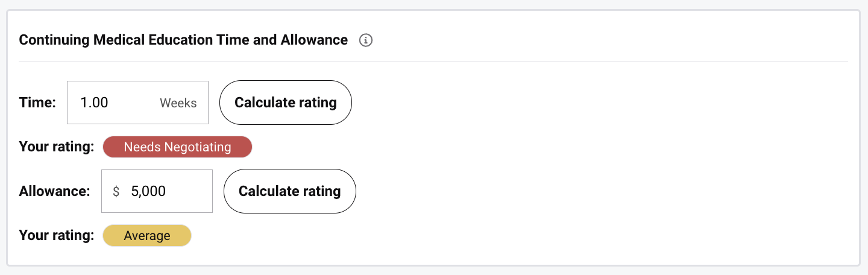Click the Weeks unit label in the Time field
Viewport: 868px width, 275px height.
coord(178,103)
